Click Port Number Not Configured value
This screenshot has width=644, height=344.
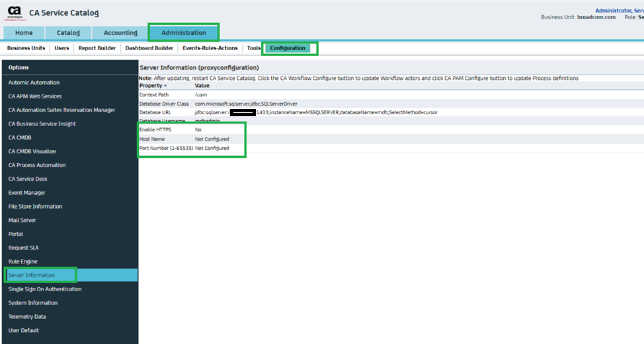pyautogui.click(x=212, y=148)
